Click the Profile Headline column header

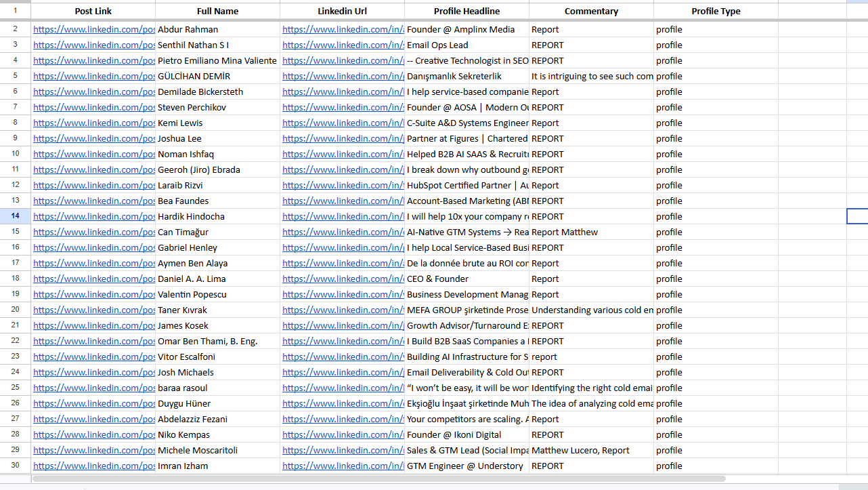(x=467, y=11)
